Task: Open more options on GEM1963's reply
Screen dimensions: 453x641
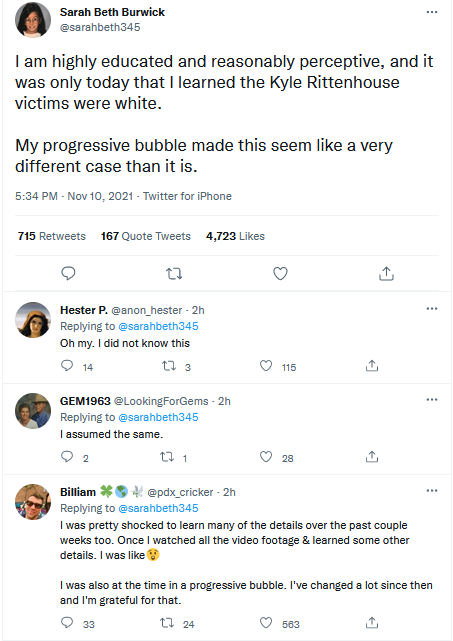Action: [x=432, y=399]
